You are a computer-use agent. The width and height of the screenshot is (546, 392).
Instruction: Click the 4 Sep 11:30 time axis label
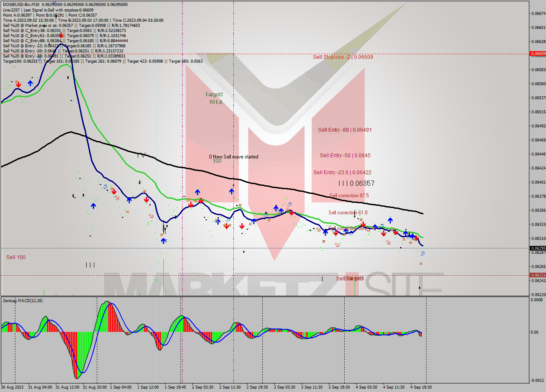pyautogui.click(x=394, y=387)
